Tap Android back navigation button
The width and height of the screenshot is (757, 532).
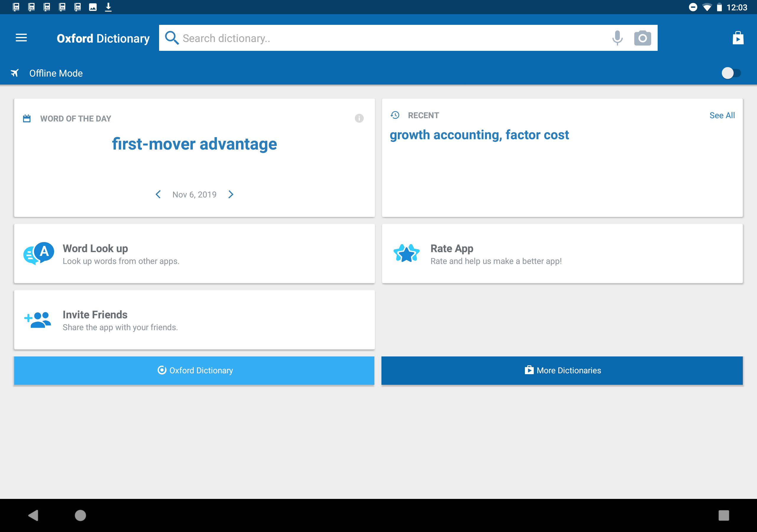pos(33,515)
